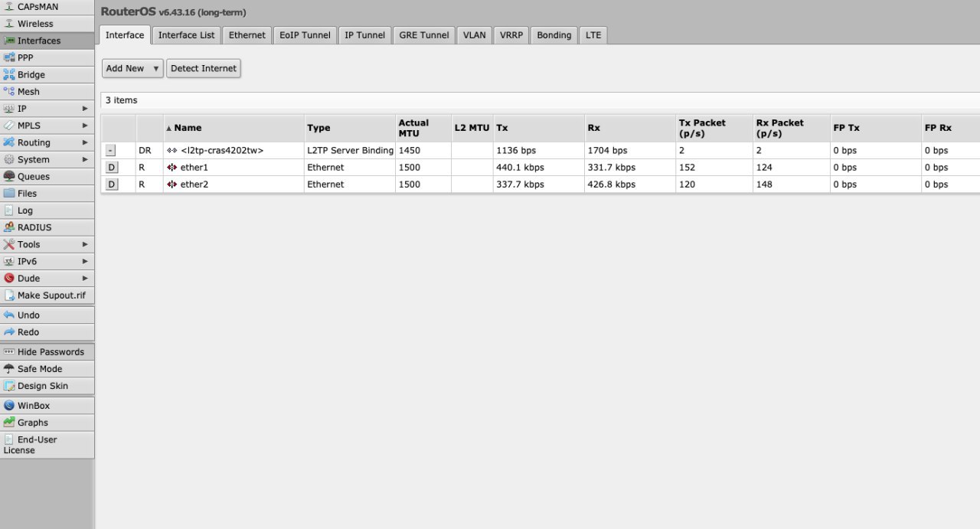Open the Bonding tab
The width and height of the screenshot is (980, 529).
554,35
